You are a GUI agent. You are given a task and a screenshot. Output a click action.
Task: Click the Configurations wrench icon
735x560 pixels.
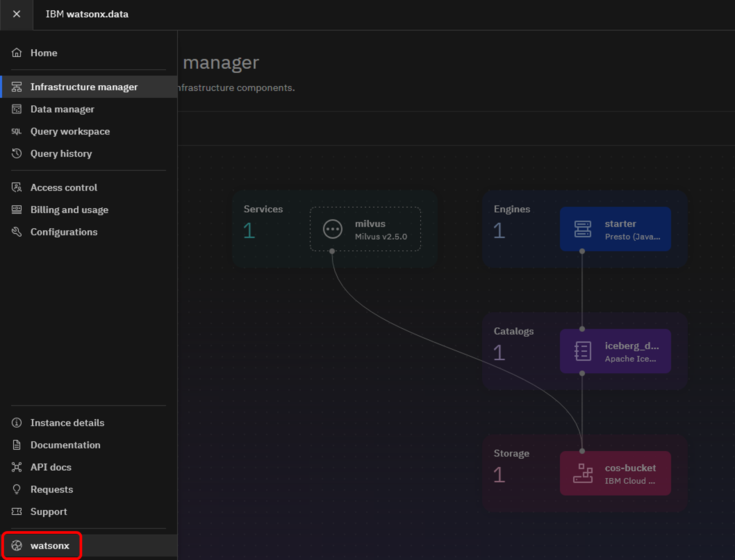pos(17,232)
